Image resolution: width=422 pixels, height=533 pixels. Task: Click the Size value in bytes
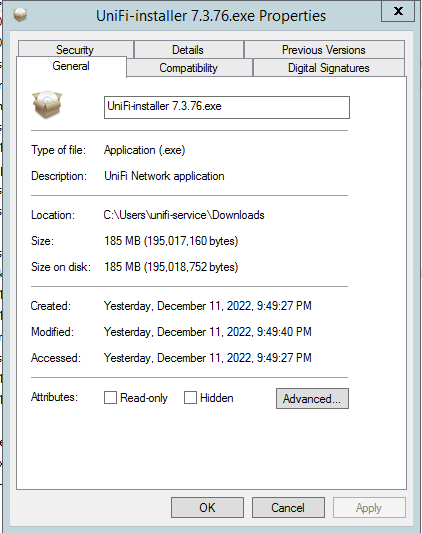click(x=171, y=241)
